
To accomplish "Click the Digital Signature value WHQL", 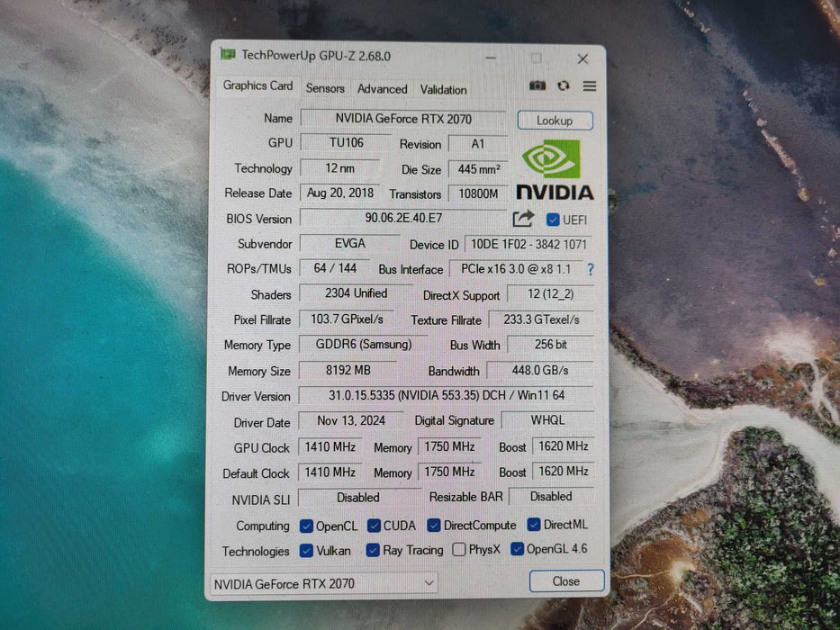I will click(547, 420).
